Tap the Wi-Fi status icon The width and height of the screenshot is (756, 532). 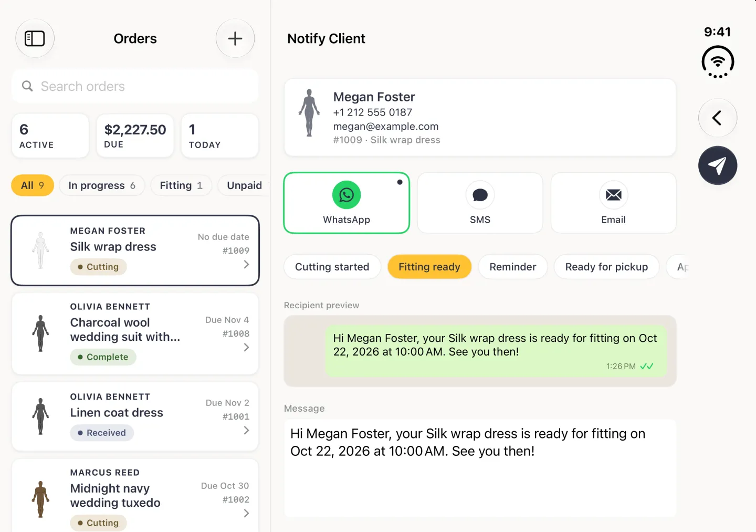point(718,62)
